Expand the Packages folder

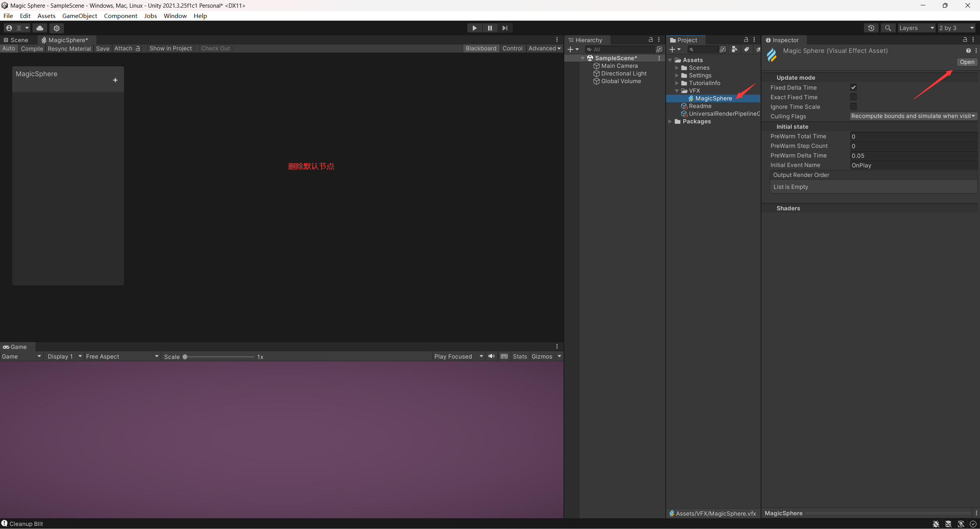[x=670, y=121]
